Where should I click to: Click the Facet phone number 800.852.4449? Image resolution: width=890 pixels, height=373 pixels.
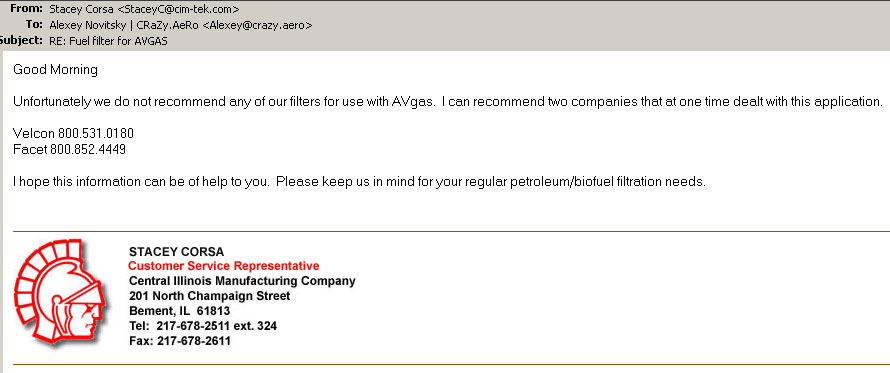coord(88,150)
